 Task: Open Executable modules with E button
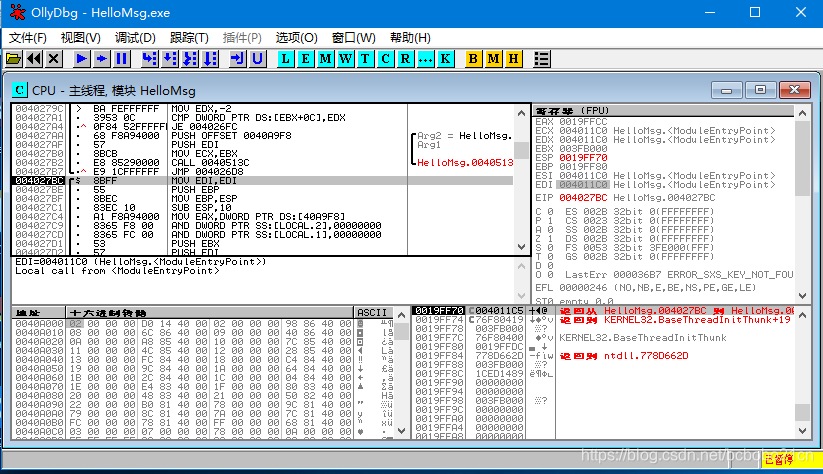pyautogui.click(x=305, y=59)
